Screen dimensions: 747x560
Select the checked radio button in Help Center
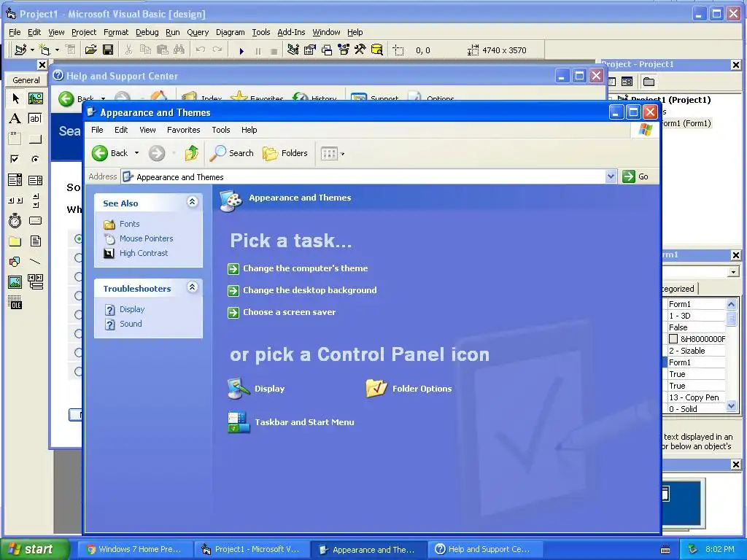pyautogui.click(x=78, y=238)
